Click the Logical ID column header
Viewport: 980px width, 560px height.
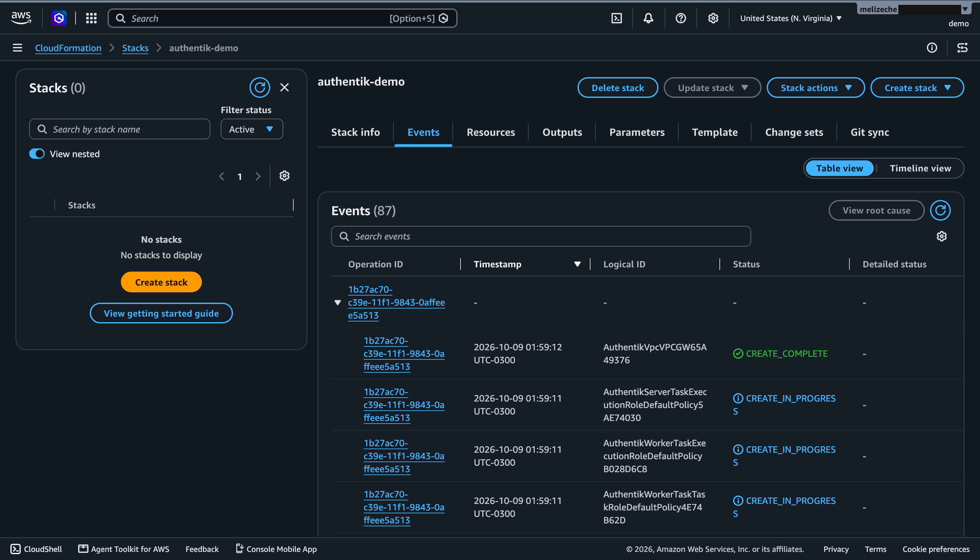point(624,264)
